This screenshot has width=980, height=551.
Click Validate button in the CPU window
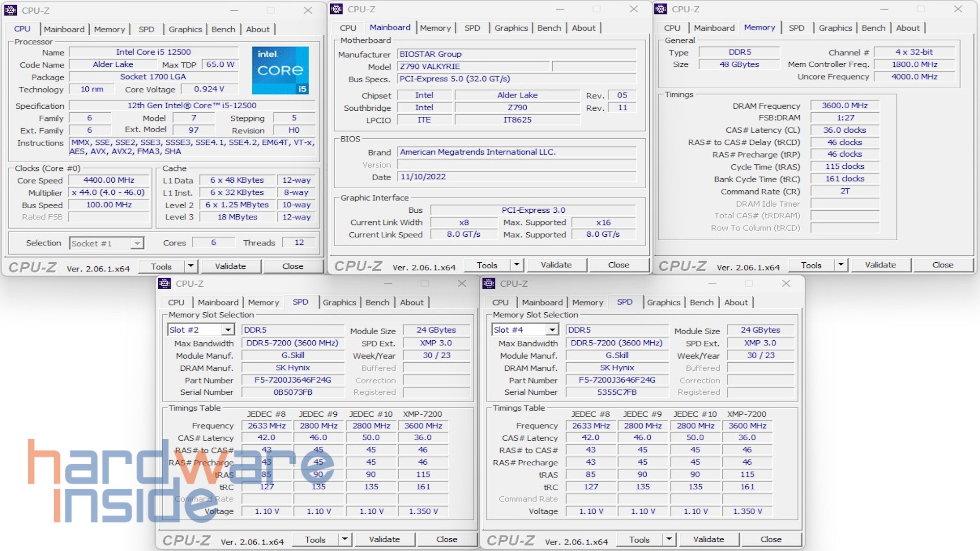pyautogui.click(x=230, y=266)
